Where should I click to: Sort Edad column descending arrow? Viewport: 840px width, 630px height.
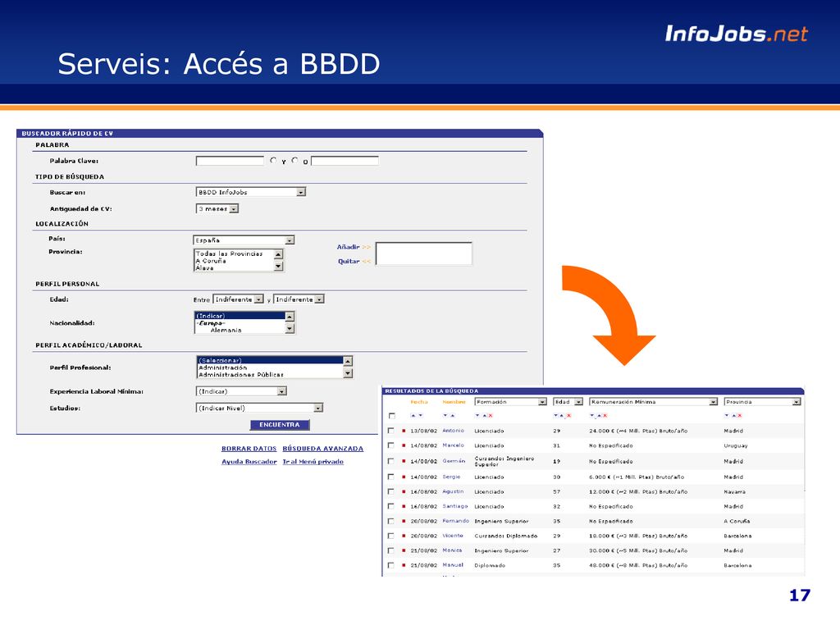555,415
